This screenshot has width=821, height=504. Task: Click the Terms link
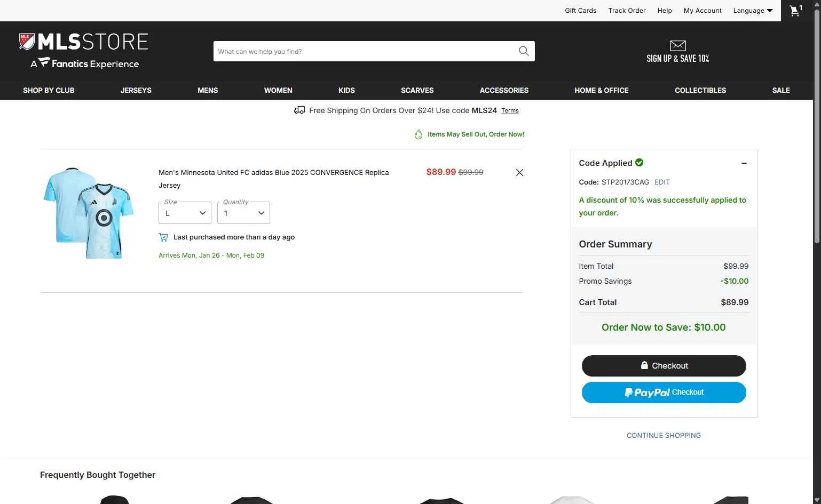510,111
